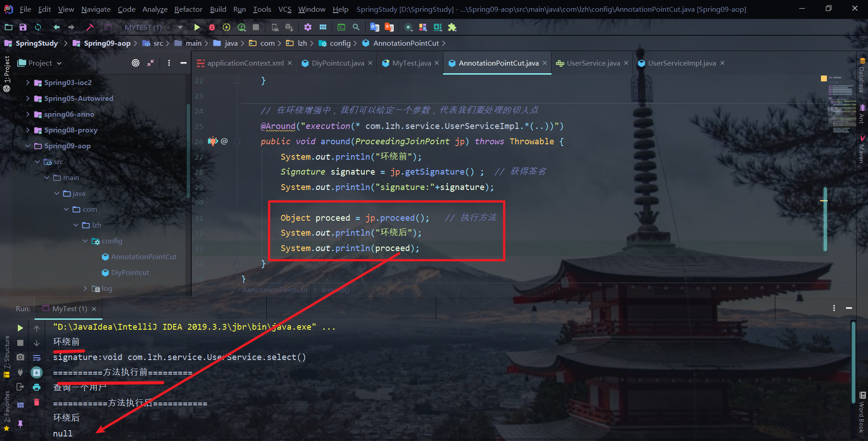Navigate forward with the right arrow icon

(71, 27)
